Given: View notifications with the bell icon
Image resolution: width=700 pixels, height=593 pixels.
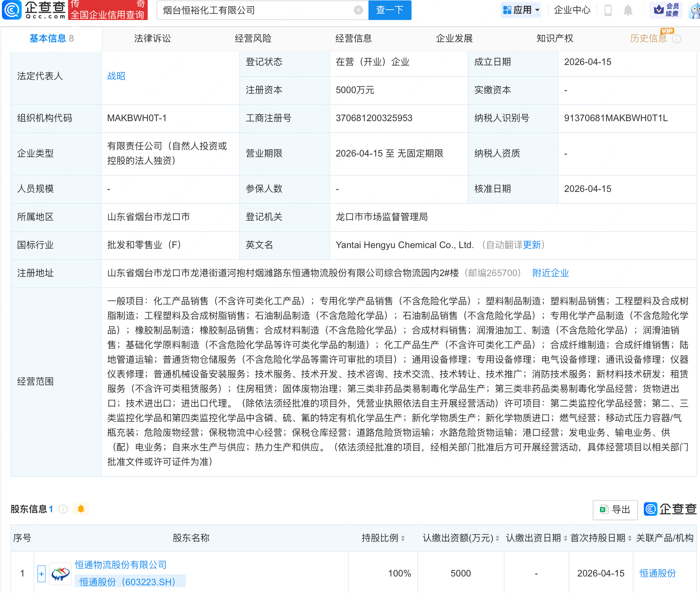Looking at the screenshot, I should (x=628, y=10).
